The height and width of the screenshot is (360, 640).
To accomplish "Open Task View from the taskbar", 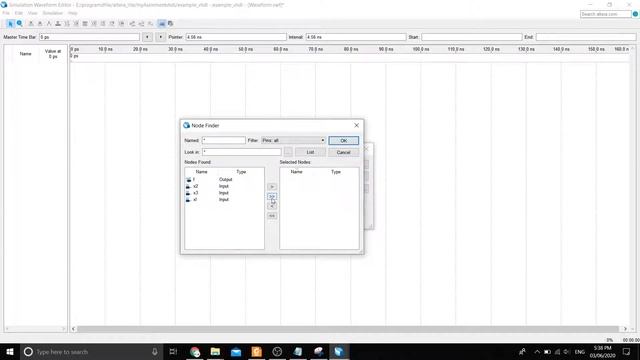I will (x=173, y=351).
